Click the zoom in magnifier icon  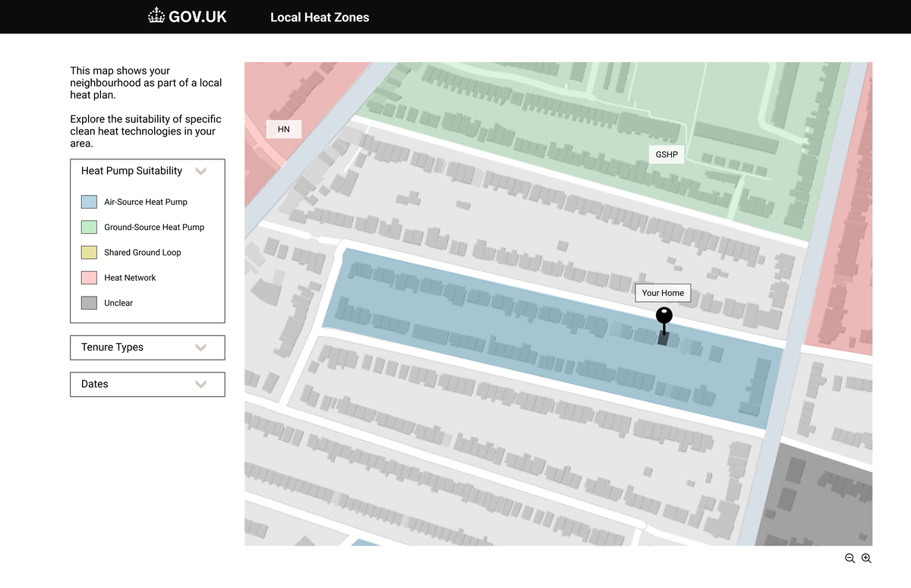pos(866,558)
